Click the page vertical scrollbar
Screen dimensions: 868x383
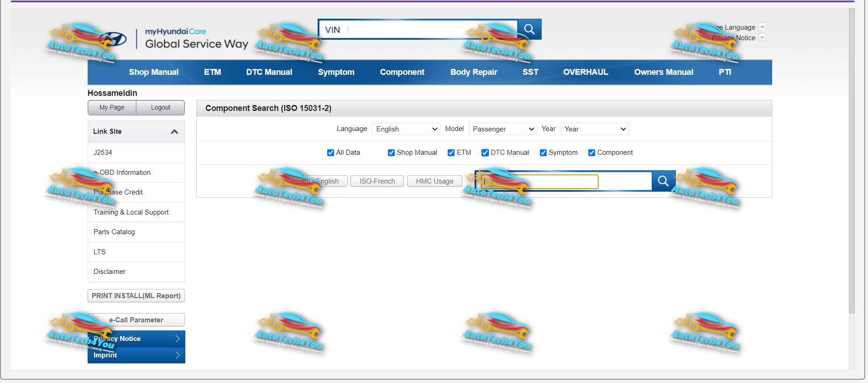pos(852,160)
